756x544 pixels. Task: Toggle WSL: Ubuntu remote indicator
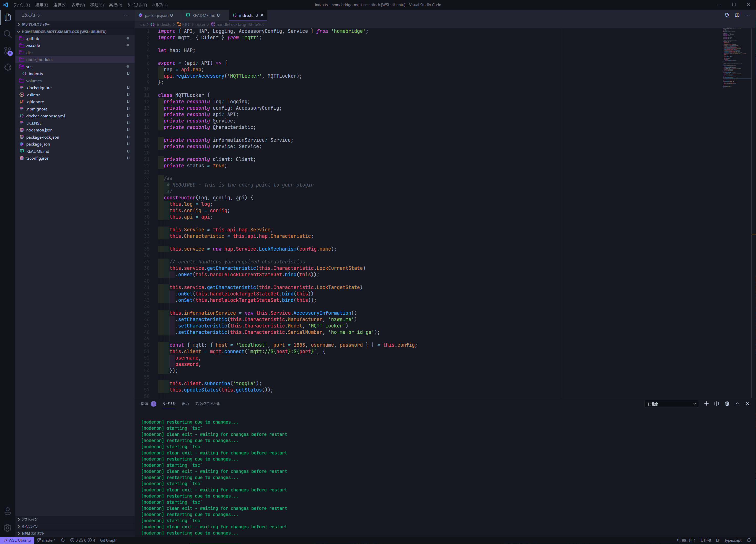click(x=17, y=540)
